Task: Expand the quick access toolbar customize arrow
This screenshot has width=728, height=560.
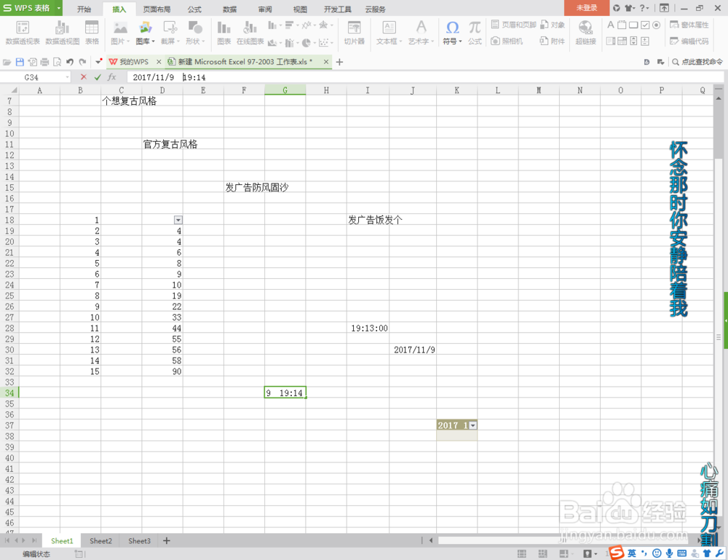Action: 98,61
